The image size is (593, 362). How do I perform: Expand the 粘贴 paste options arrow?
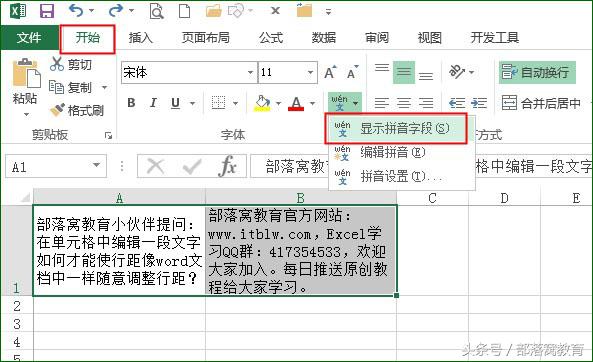(x=26, y=114)
